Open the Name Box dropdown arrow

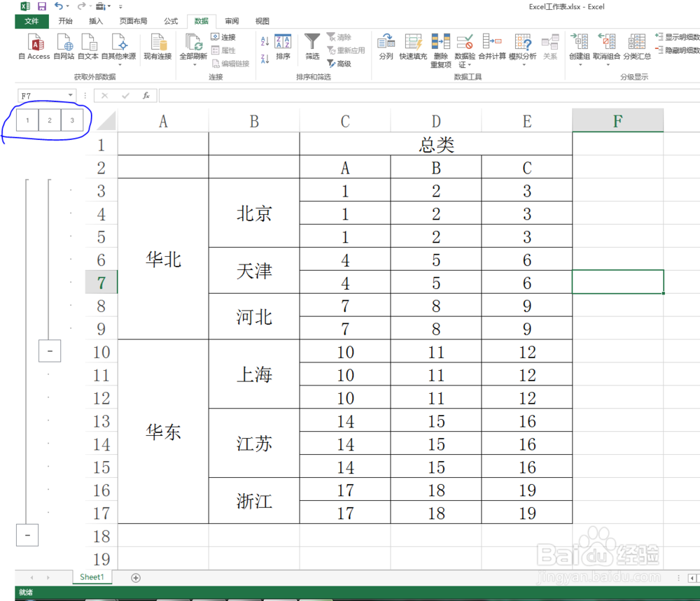[x=71, y=95]
